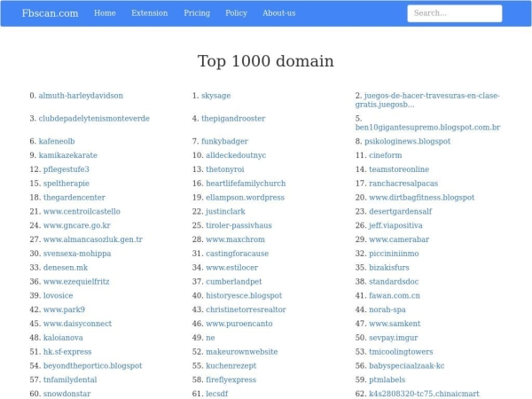Open hk.sf-express link
The width and height of the screenshot is (532, 399).
(67, 352)
